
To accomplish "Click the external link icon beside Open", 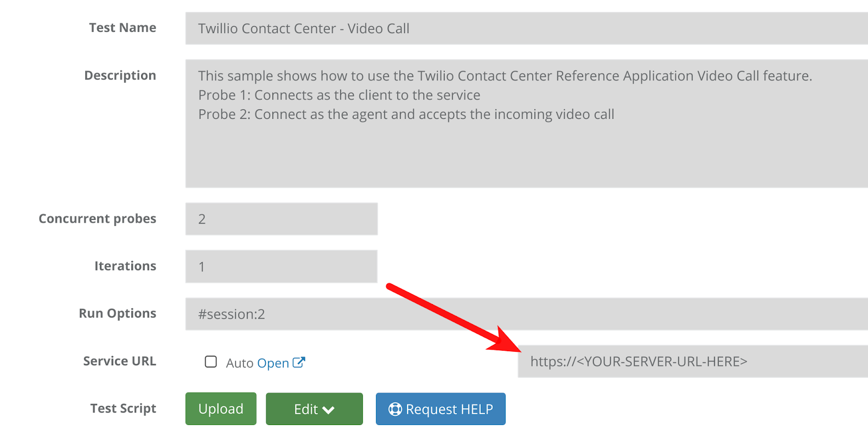I will [298, 362].
